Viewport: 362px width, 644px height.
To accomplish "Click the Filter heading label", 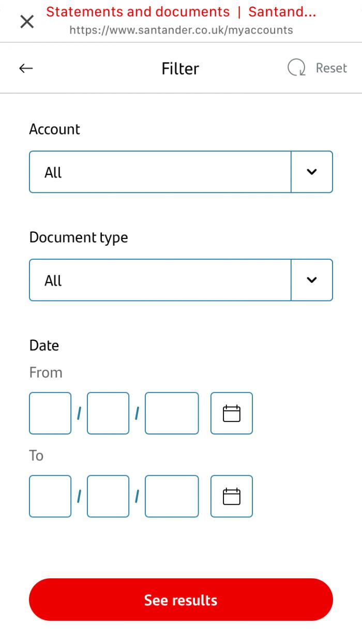I will coord(180,68).
